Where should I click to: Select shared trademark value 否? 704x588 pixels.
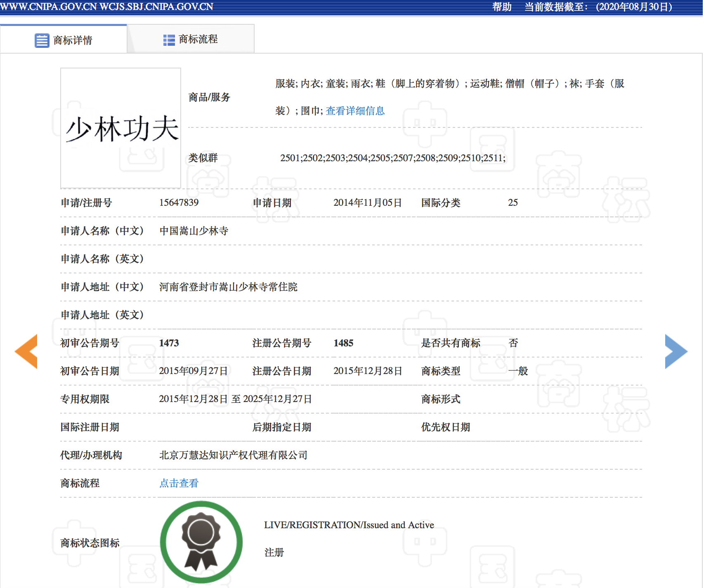[513, 343]
